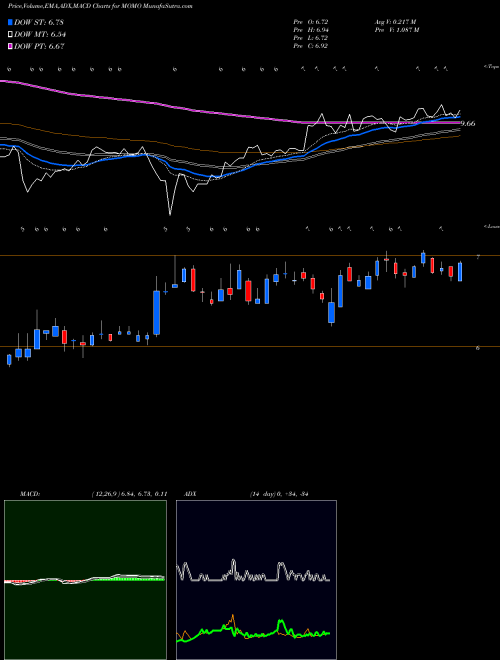Click the green ADX line peak in ADX panel
Image resolution: width=500 pixels, height=660 pixels.
pyautogui.click(x=281, y=621)
